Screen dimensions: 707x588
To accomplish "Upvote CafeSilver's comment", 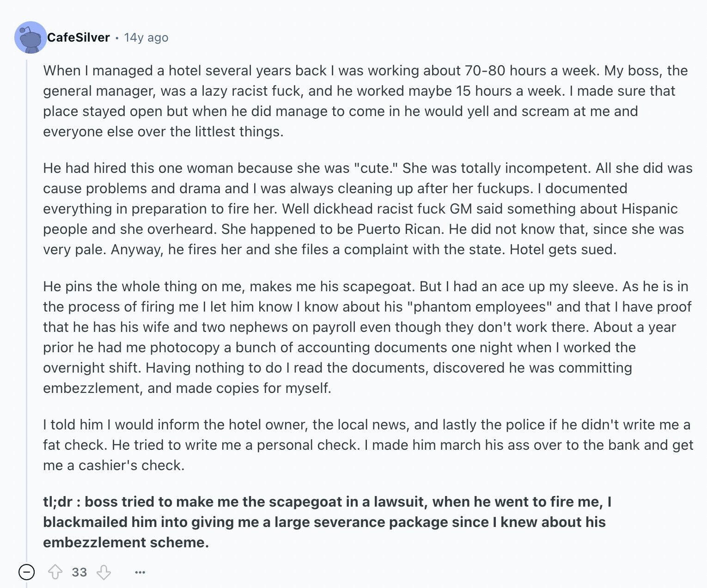I will 55,572.
